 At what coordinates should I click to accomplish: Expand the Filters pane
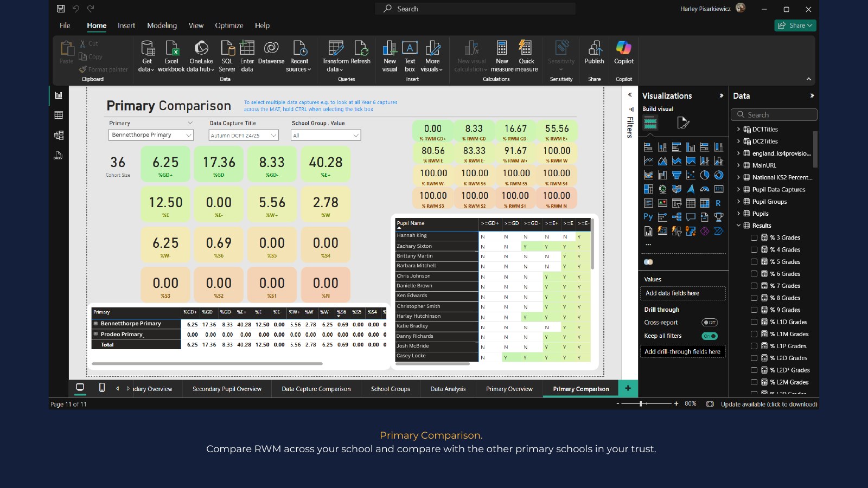tap(630, 95)
